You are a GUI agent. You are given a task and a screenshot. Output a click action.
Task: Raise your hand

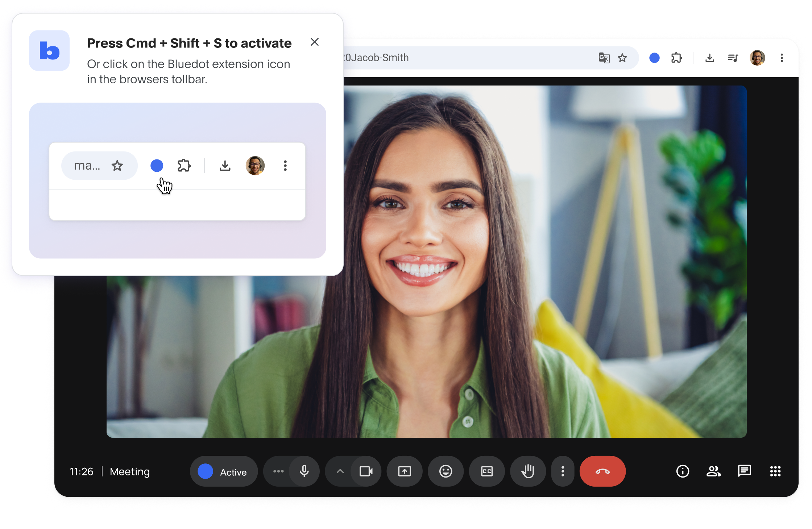pos(528,471)
